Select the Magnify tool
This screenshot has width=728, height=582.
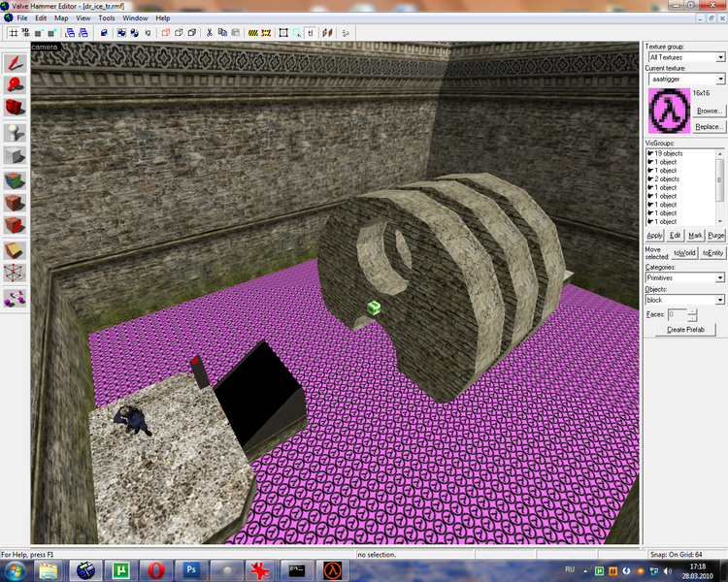pyautogui.click(x=15, y=85)
